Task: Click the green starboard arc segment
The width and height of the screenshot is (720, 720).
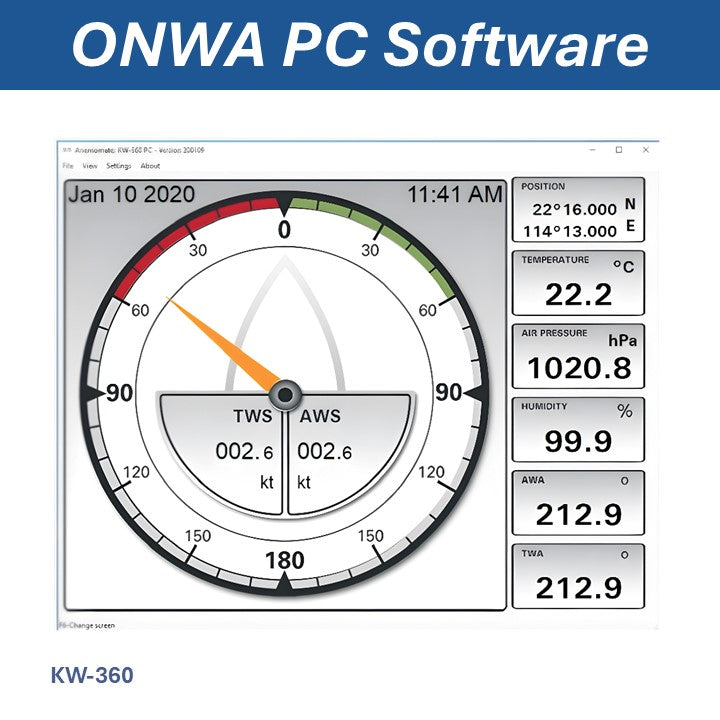Action: [390, 228]
